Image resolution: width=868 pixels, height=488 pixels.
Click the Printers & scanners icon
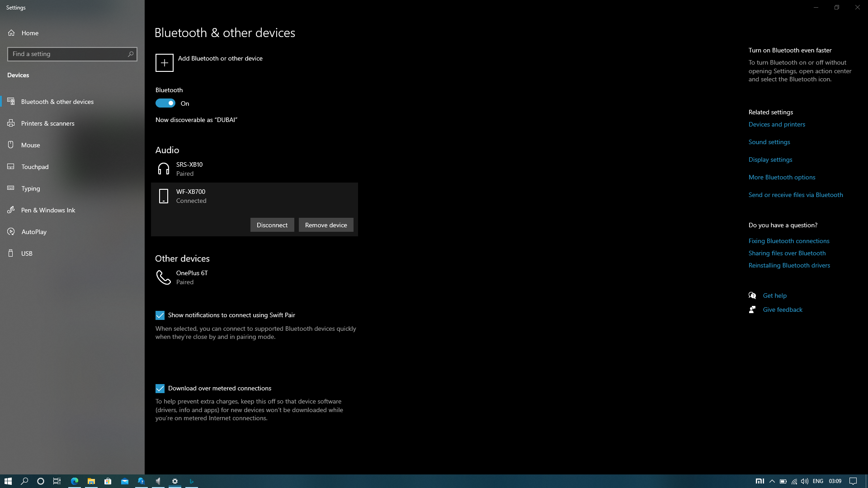click(11, 123)
